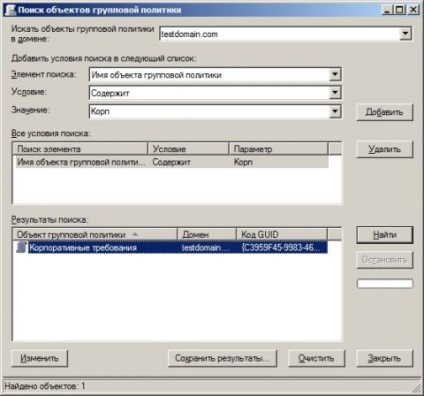The image size is (424, 396).
Task: Select the Корпоративные требования result row
Action: [172, 248]
